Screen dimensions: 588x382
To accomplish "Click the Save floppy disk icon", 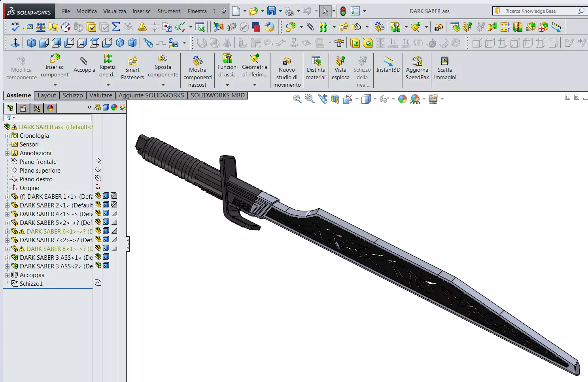I will 271,11.
